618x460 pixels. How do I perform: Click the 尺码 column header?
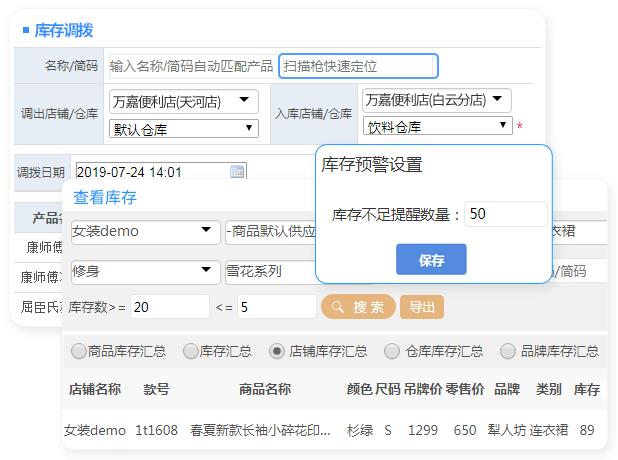coord(388,389)
